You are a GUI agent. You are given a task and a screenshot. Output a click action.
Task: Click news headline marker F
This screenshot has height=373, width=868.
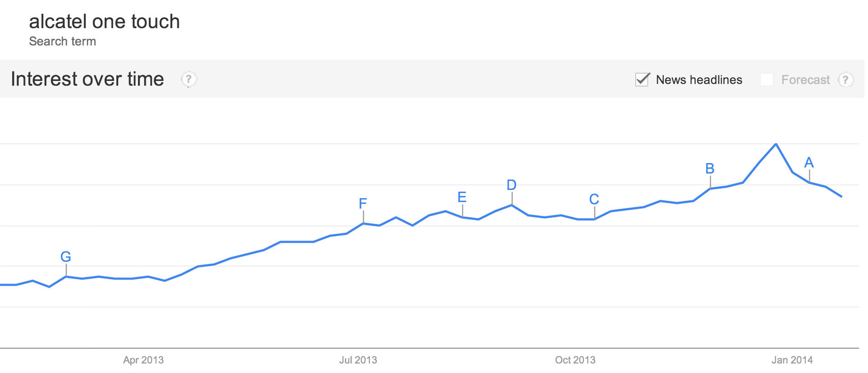[x=363, y=204]
